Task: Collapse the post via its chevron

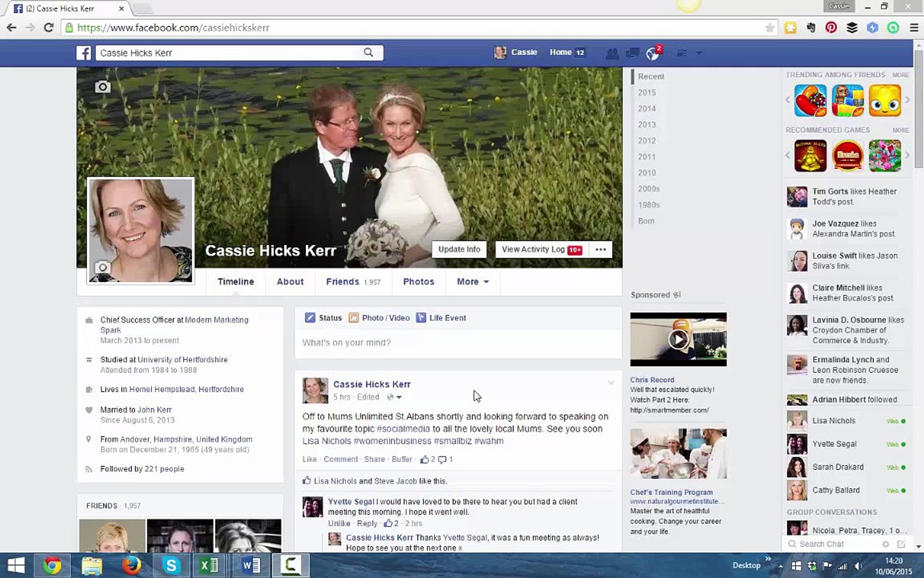Action: tap(611, 383)
